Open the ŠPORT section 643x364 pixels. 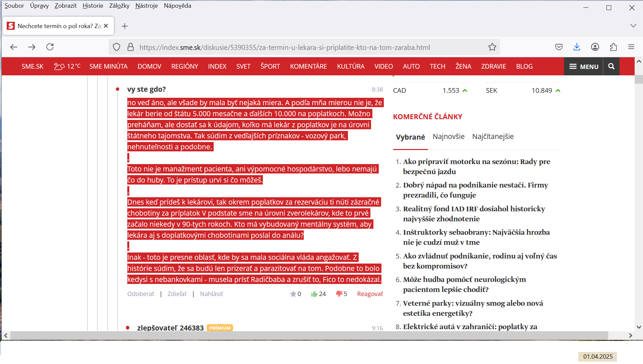click(270, 66)
